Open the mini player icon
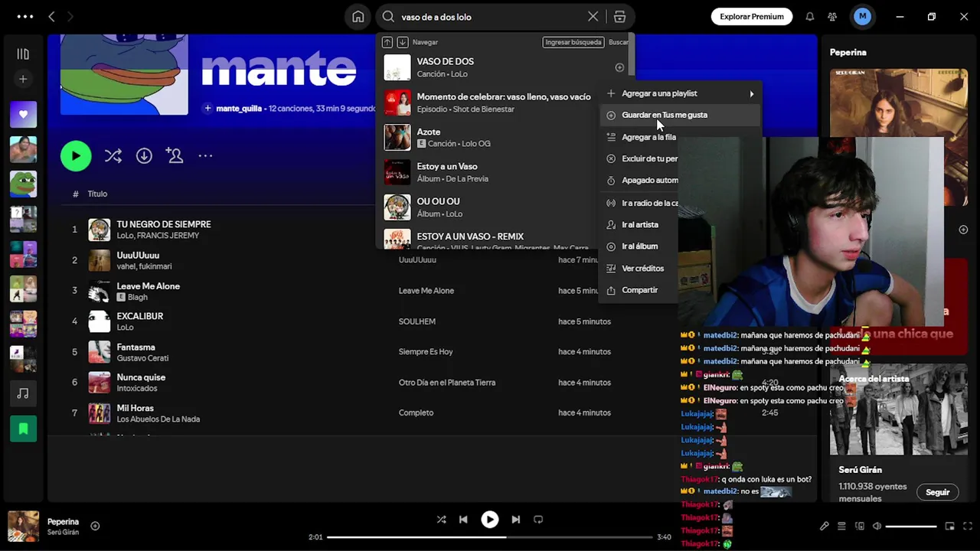This screenshot has width=980, height=551. [949, 527]
